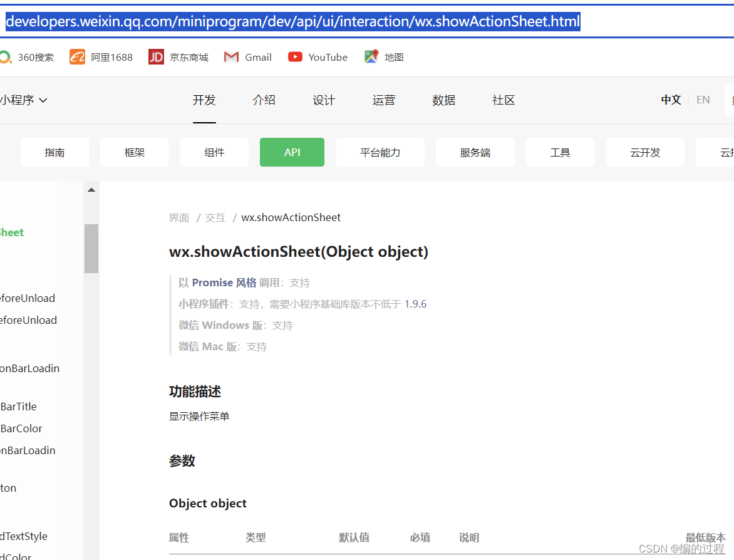Click the 参数 heading
The height and width of the screenshot is (560, 734).
[182, 461]
